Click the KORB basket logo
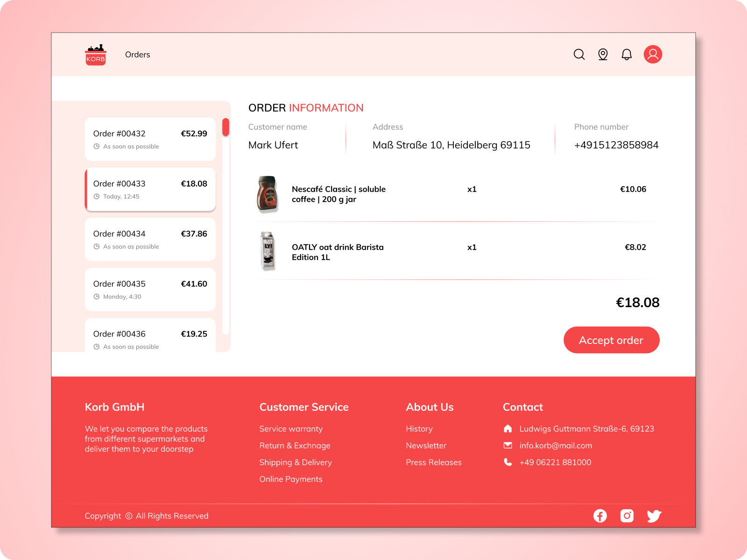 tap(96, 55)
